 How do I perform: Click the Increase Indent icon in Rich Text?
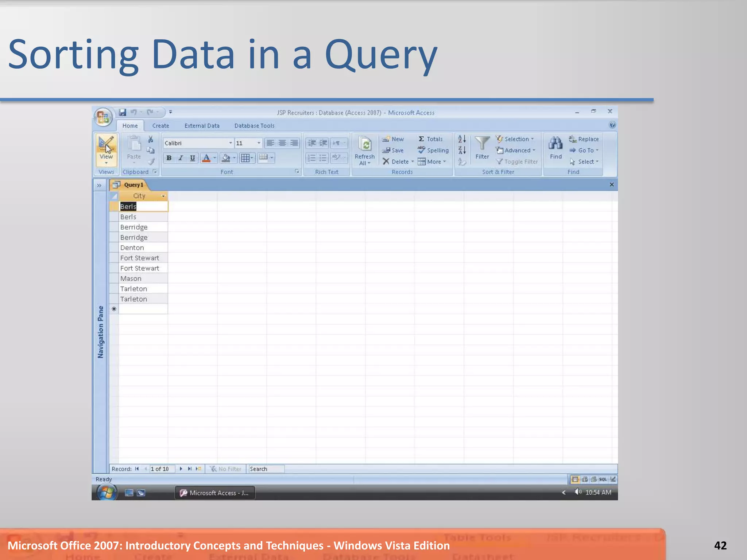tap(323, 143)
